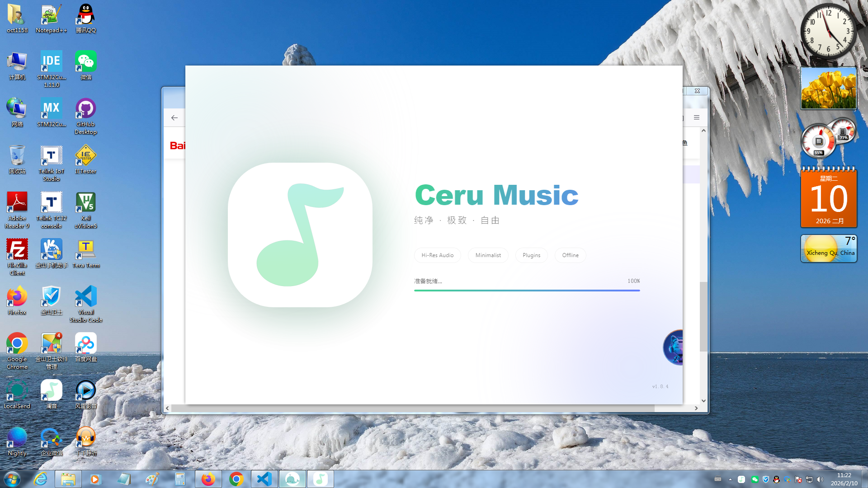Viewport: 868px width, 488px height.
Task: Click the Hi-Res Audio tag
Action: pos(437,255)
